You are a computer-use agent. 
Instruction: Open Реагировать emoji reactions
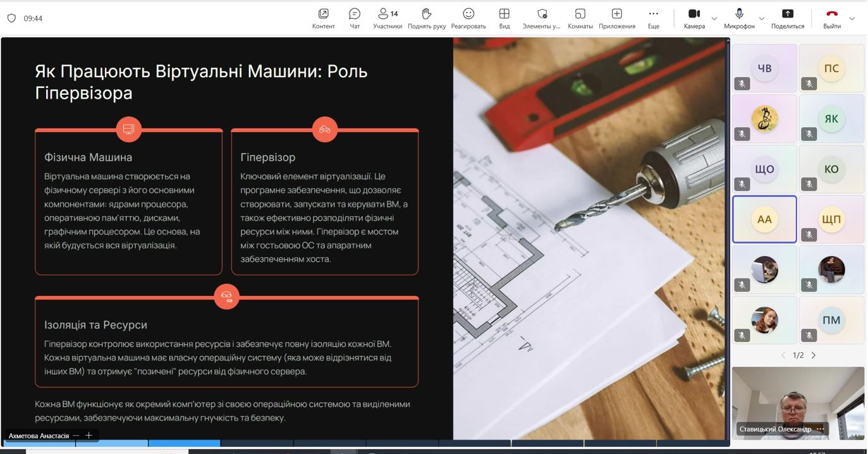[x=468, y=18]
